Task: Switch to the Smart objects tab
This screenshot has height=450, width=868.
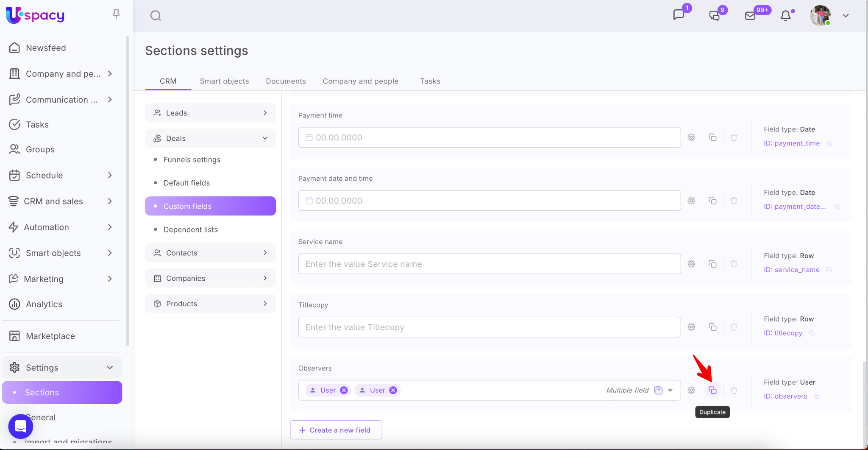Action: (x=224, y=81)
